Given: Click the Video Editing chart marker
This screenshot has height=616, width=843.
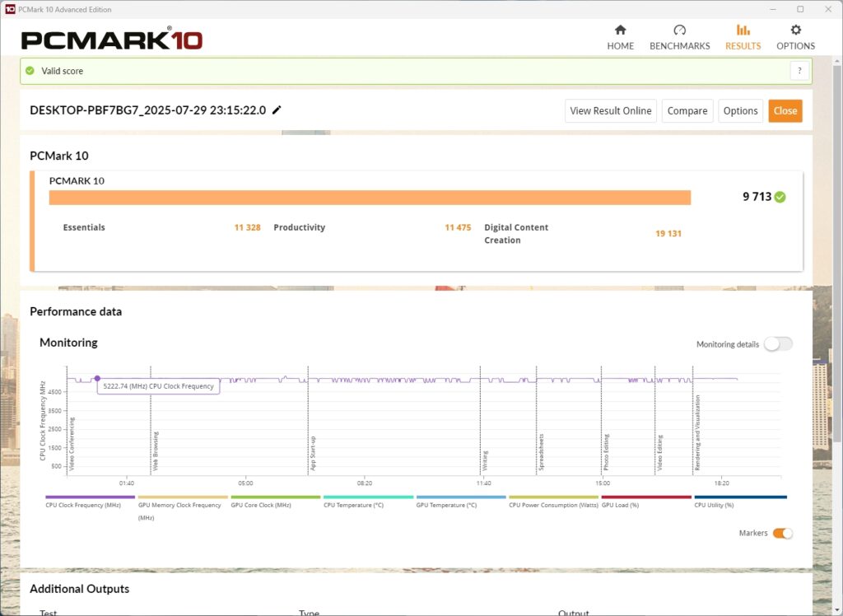Looking at the screenshot, I should click(x=659, y=453).
